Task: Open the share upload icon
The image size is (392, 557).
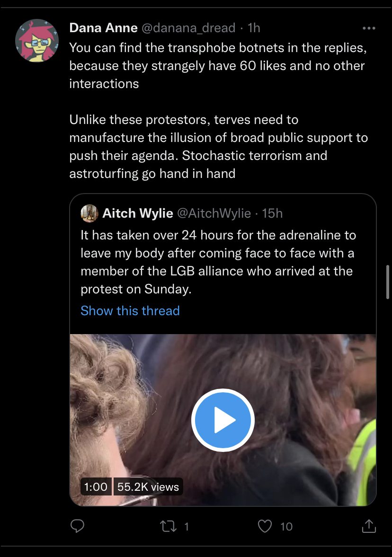Action: [x=369, y=526]
